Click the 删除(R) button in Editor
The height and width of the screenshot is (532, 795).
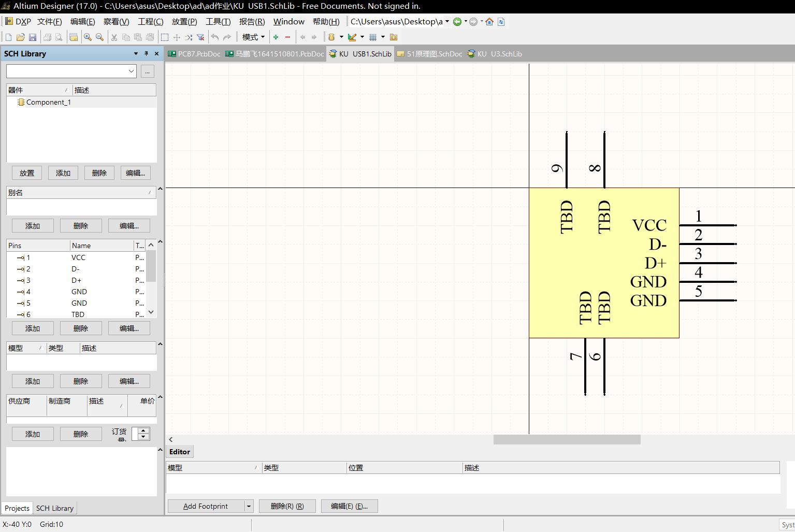pyautogui.click(x=287, y=506)
